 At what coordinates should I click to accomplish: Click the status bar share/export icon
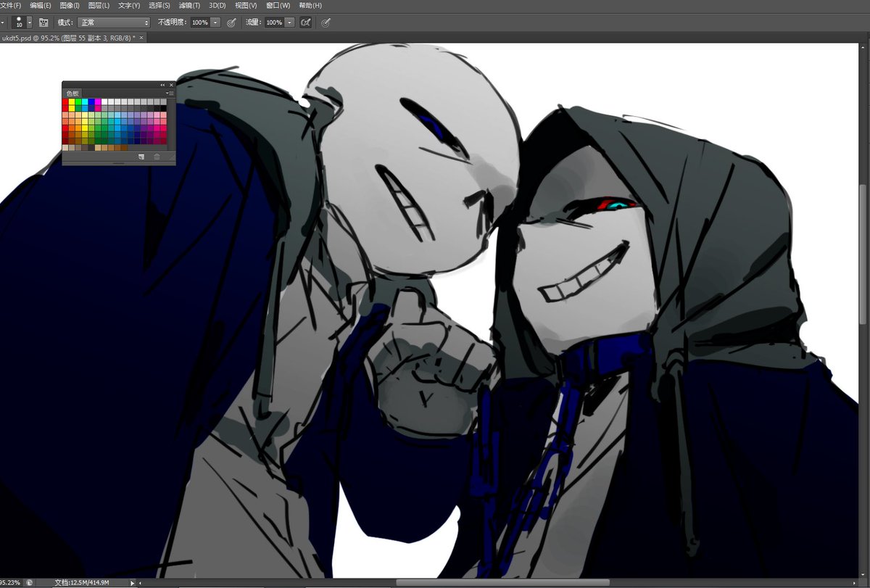[29, 582]
